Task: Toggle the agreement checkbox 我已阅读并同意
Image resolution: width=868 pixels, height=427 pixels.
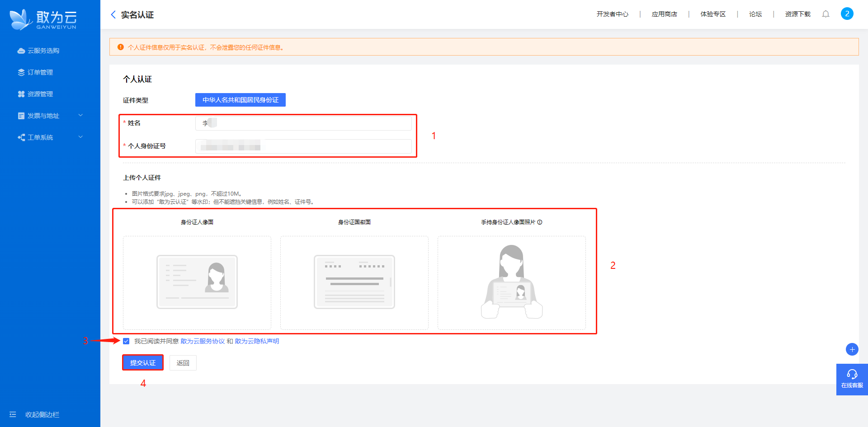Action: (x=126, y=341)
